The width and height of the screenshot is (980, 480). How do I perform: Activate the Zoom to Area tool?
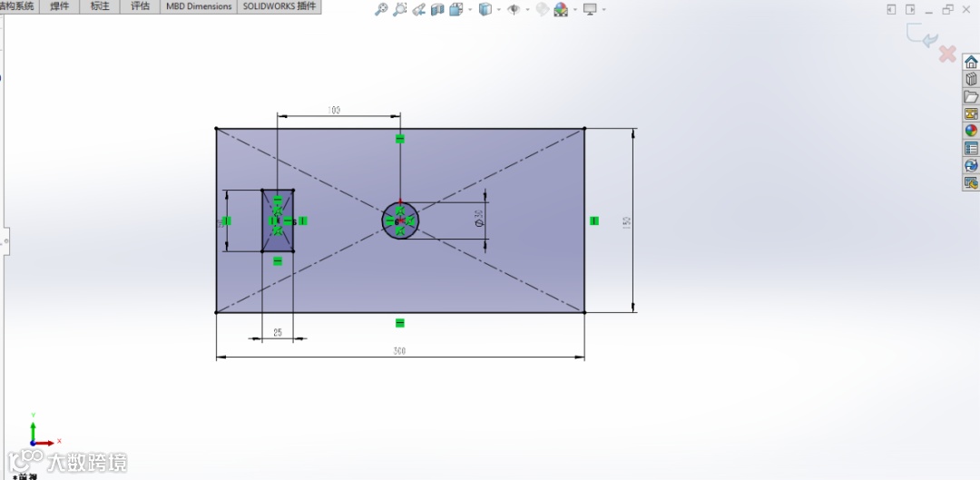tap(399, 9)
